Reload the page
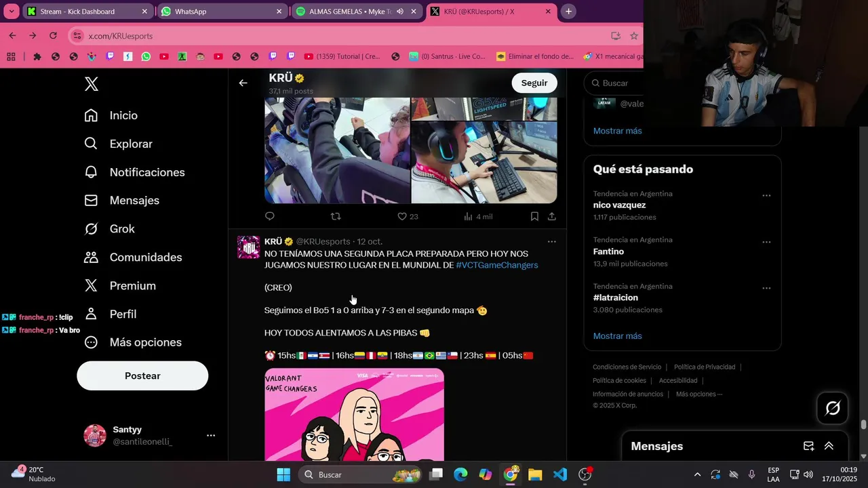The height and width of the screenshot is (488, 868). point(53,36)
